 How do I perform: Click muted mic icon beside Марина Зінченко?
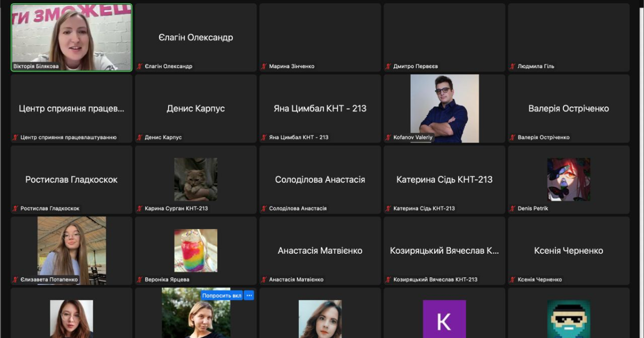[x=264, y=67]
